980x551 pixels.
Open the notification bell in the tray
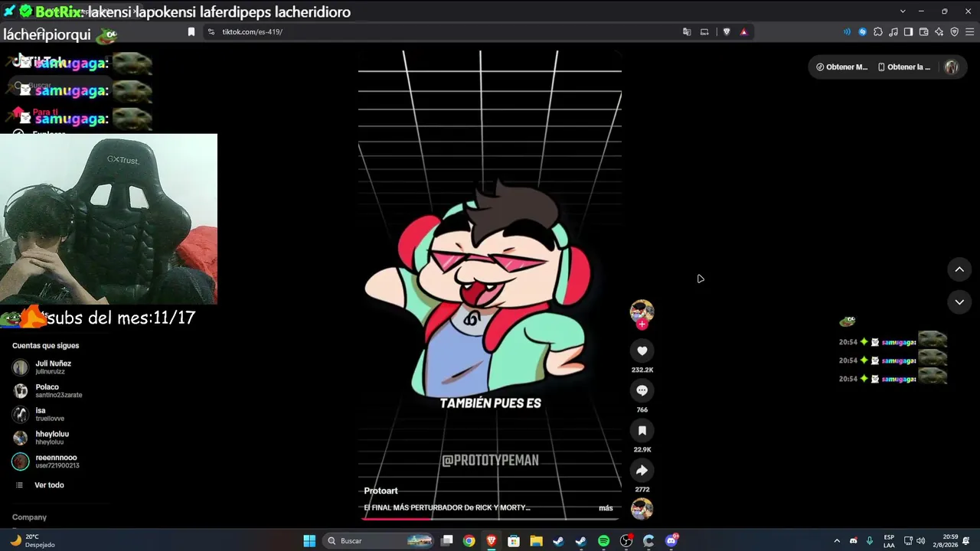coord(966,541)
